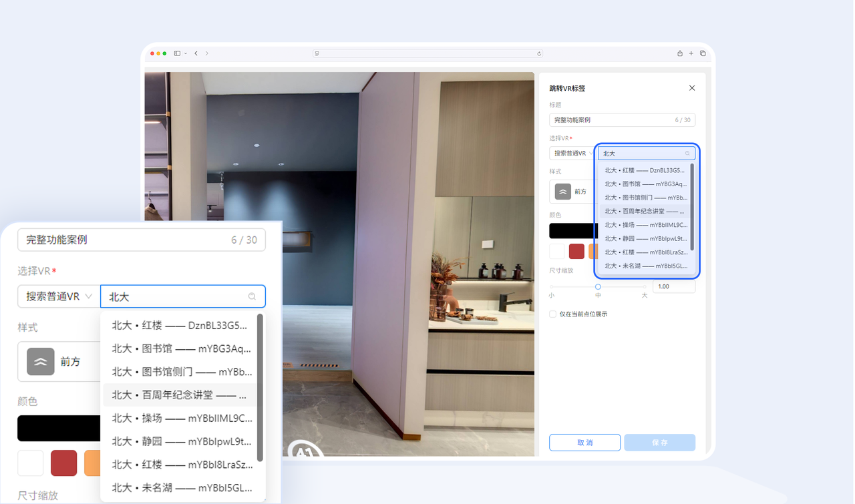Screen dimensions: 855x504
Task: Click the browser forward arrow
Action: (208, 53)
